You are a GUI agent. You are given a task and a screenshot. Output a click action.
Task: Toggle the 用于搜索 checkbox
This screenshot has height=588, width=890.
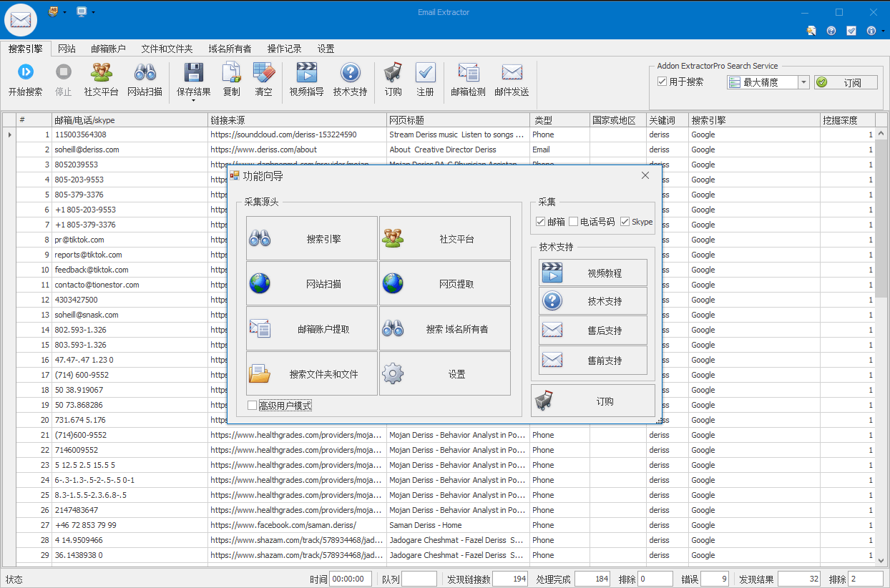pyautogui.click(x=662, y=82)
